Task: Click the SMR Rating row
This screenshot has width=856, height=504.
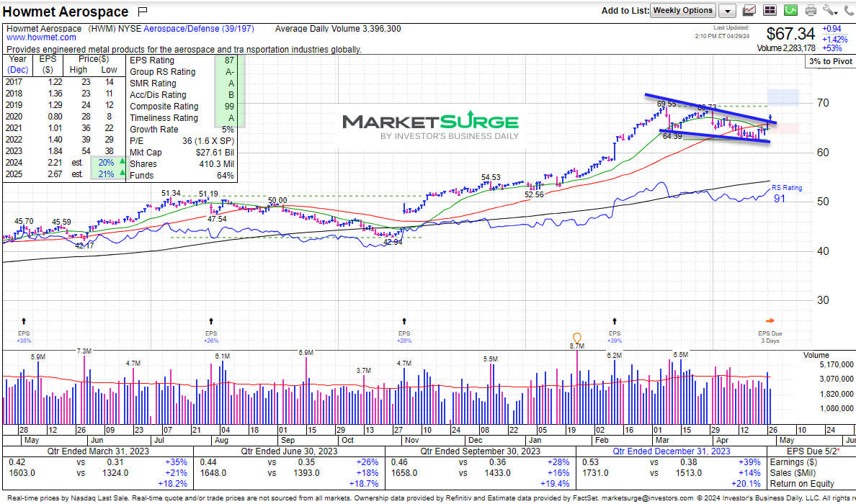Action: coord(182,84)
